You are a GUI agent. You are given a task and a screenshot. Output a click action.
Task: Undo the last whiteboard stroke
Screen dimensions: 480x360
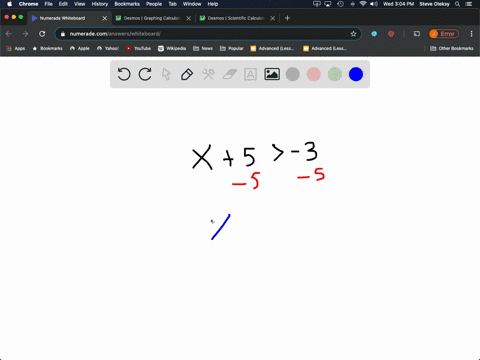coord(124,74)
